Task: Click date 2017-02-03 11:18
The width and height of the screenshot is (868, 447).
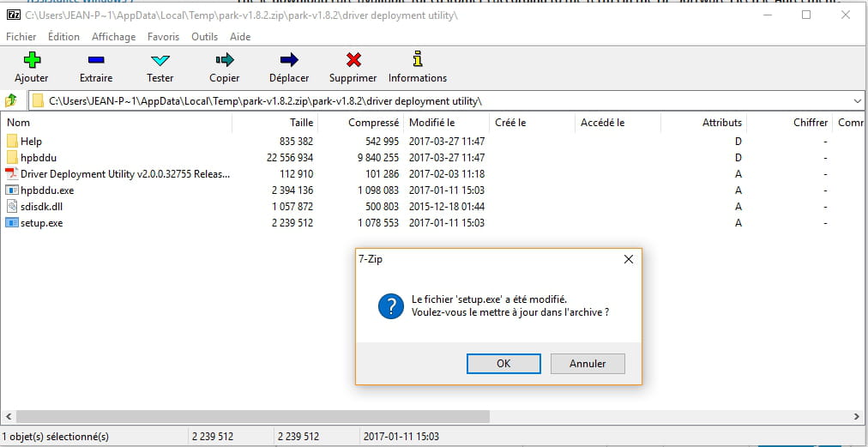Action: (447, 174)
